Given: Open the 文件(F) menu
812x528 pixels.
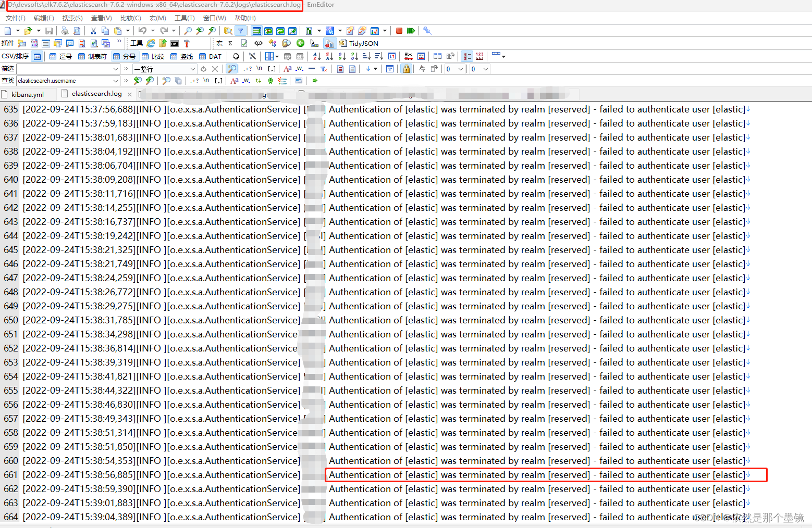Looking at the screenshot, I should (x=16, y=18).
